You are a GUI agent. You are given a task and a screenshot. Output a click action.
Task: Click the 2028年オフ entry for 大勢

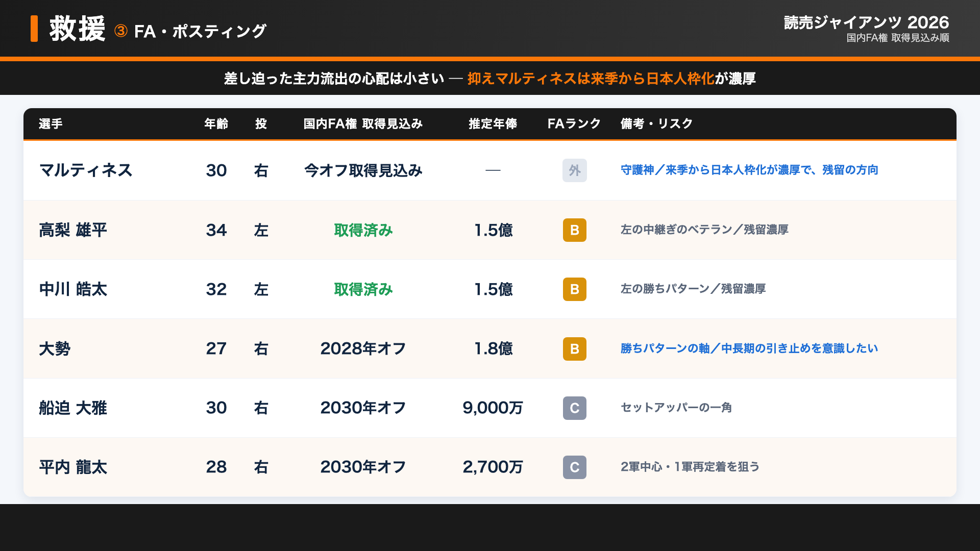pyautogui.click(x=363, y=349)
